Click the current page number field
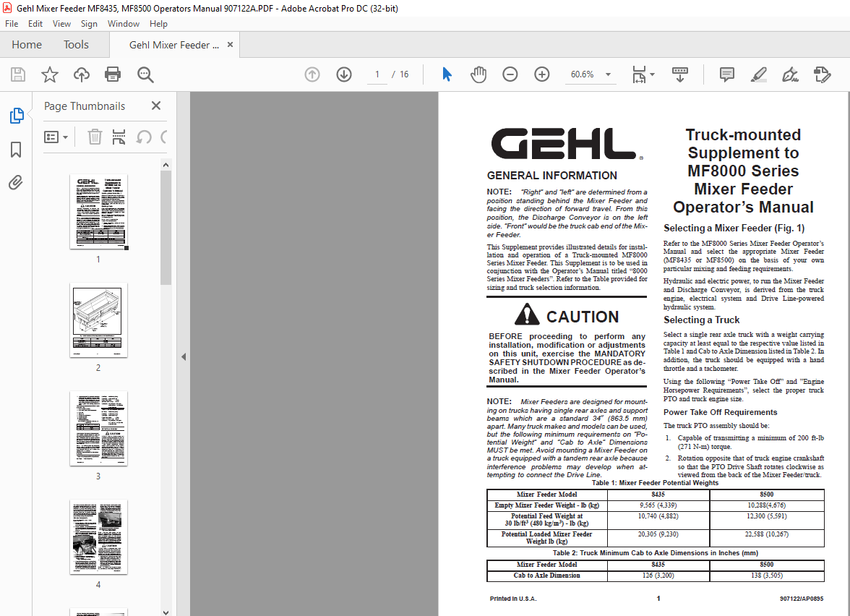 click(377, 74)
